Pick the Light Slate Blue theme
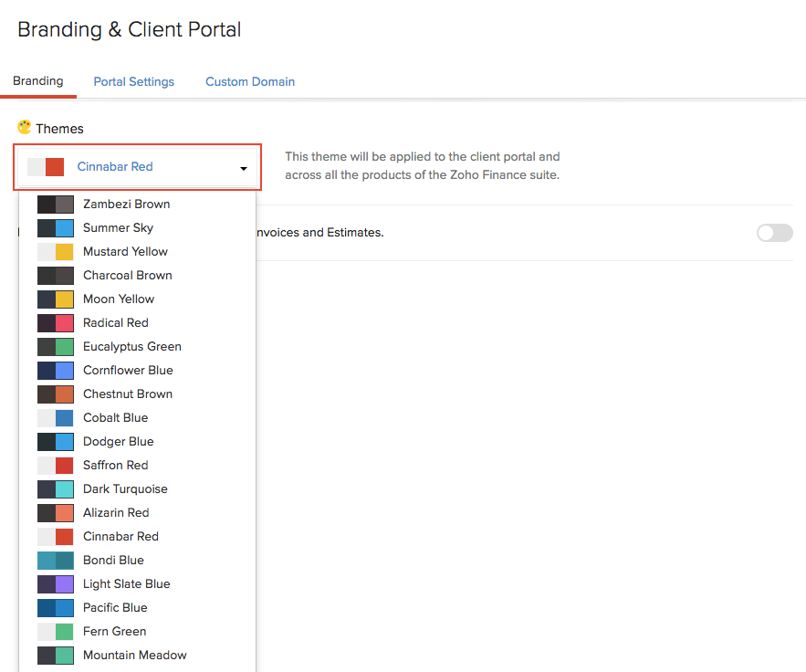The width and height of the screenshot is (806, 672). coord(126,583)
